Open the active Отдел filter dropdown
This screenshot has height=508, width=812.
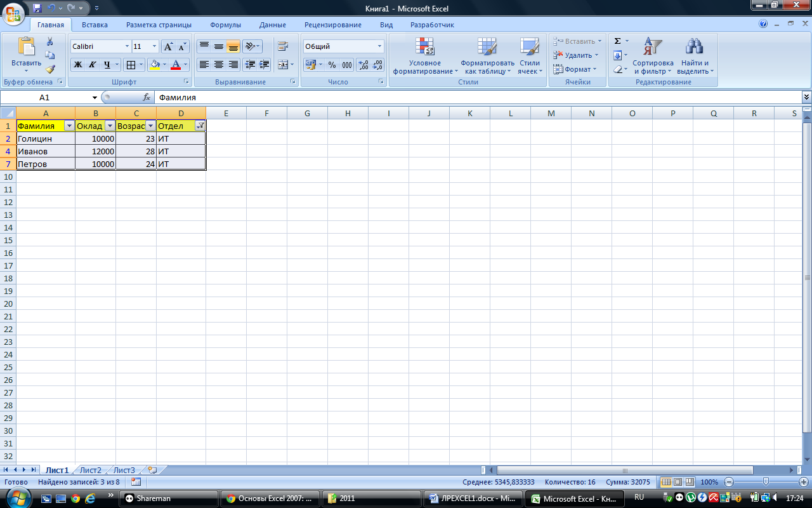point(200,126)
